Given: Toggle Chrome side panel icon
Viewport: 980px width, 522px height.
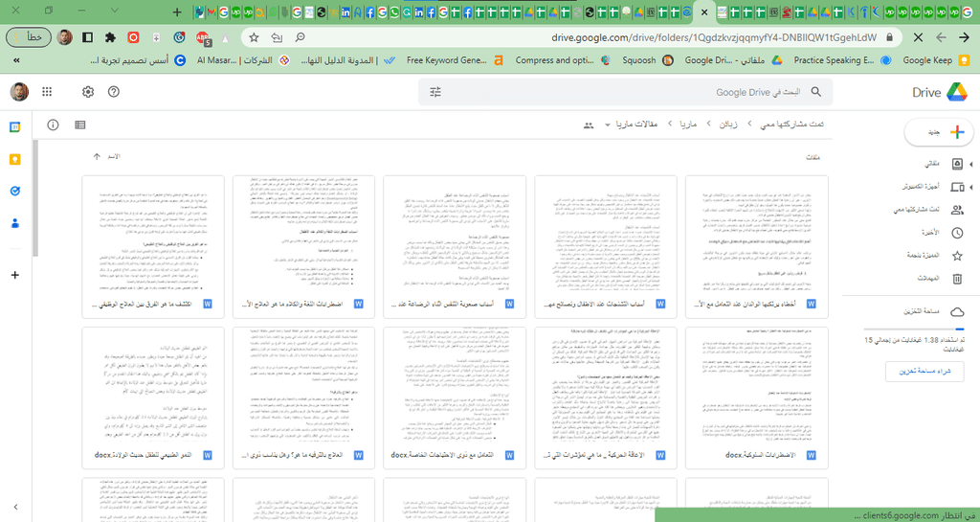Looking at the screenshot, I should tap(87, 37).
